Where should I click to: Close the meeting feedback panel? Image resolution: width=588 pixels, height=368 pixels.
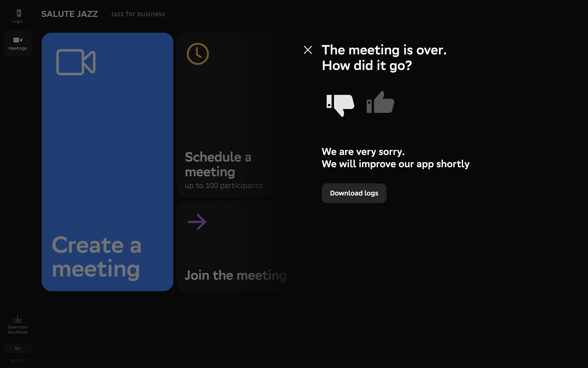point(308,50)
